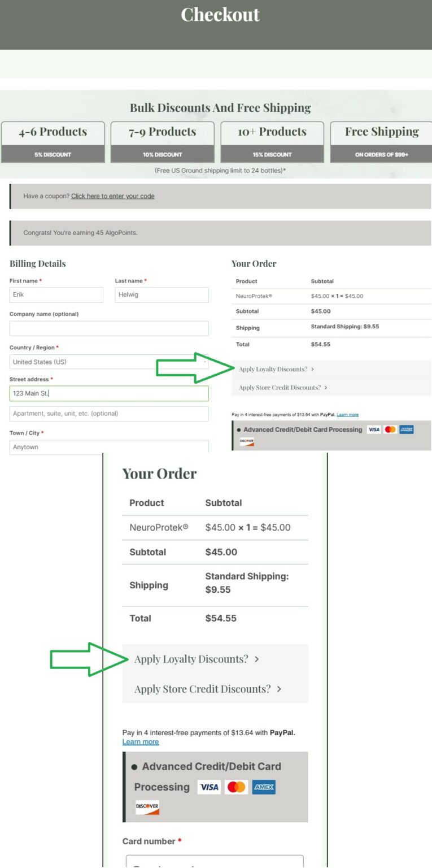The height and width of the screenshot is (868, 432).
Task: Expand the Apply Store Credit Discounts section
Action: (281, 388)
